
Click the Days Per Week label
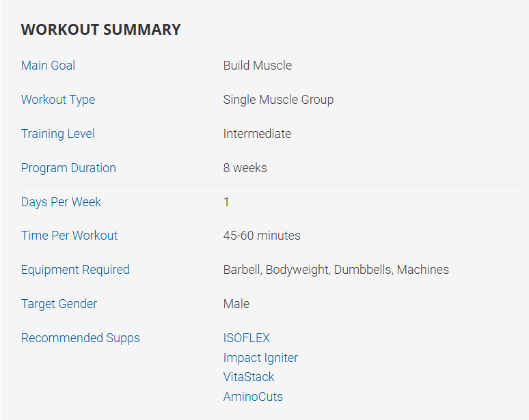pyautogui.click(x=61, y=202)
